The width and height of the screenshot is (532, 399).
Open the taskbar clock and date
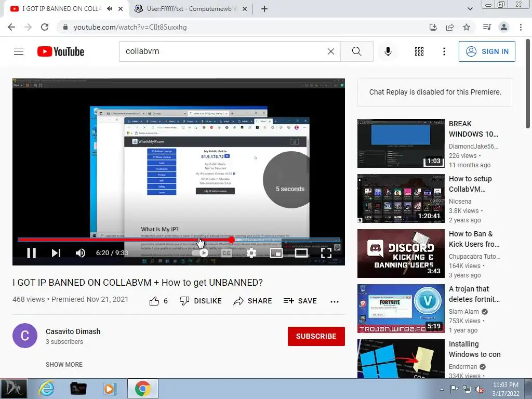point(506,389)
